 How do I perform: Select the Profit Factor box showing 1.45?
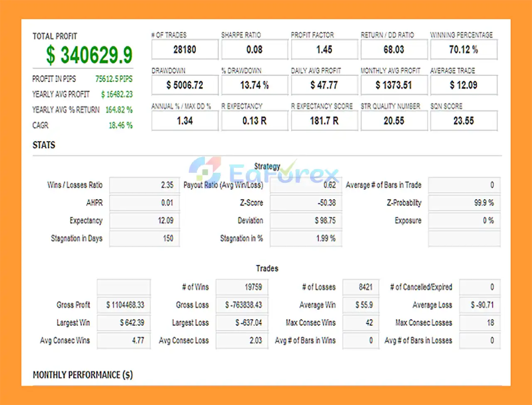[324, 50]
